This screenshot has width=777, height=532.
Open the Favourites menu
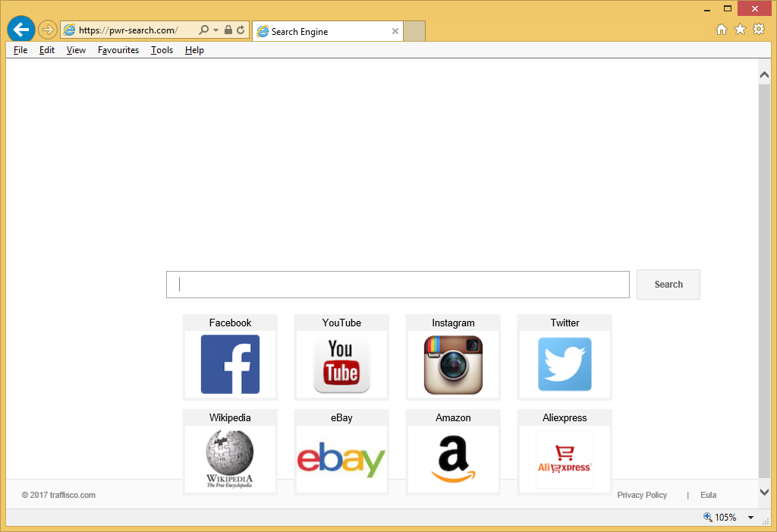(x=118, y=50)
